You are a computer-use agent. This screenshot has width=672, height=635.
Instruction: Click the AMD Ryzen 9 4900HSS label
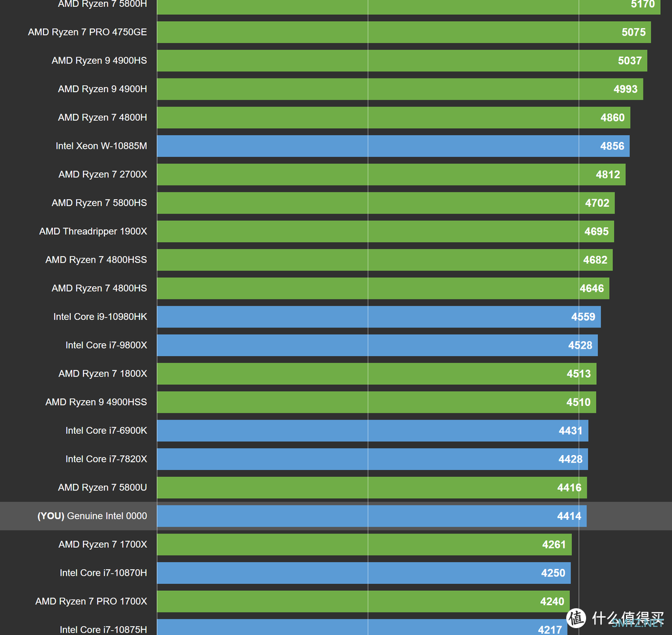[x=96, y=402]
